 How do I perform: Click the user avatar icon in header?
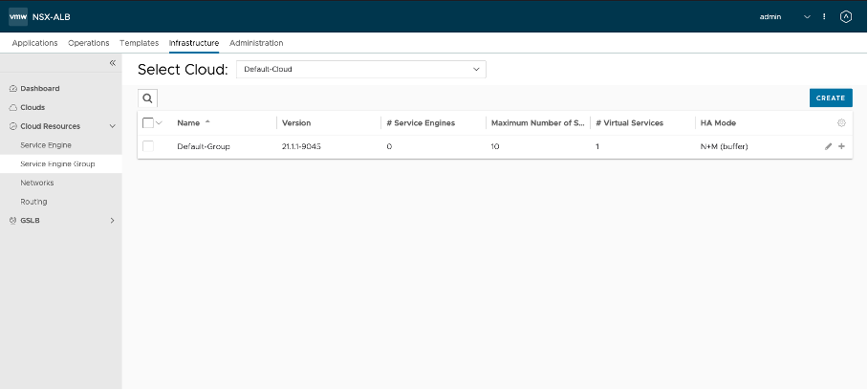(845, 16)
